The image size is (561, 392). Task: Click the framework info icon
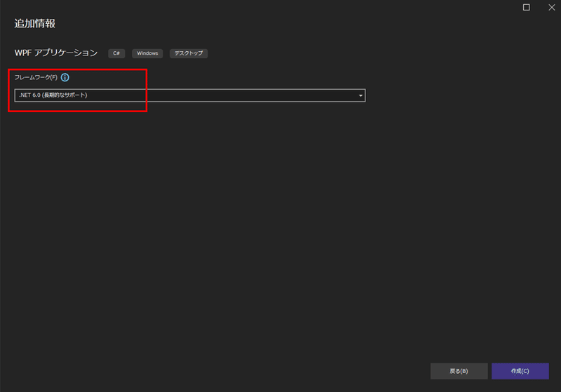tap(65, 77)
